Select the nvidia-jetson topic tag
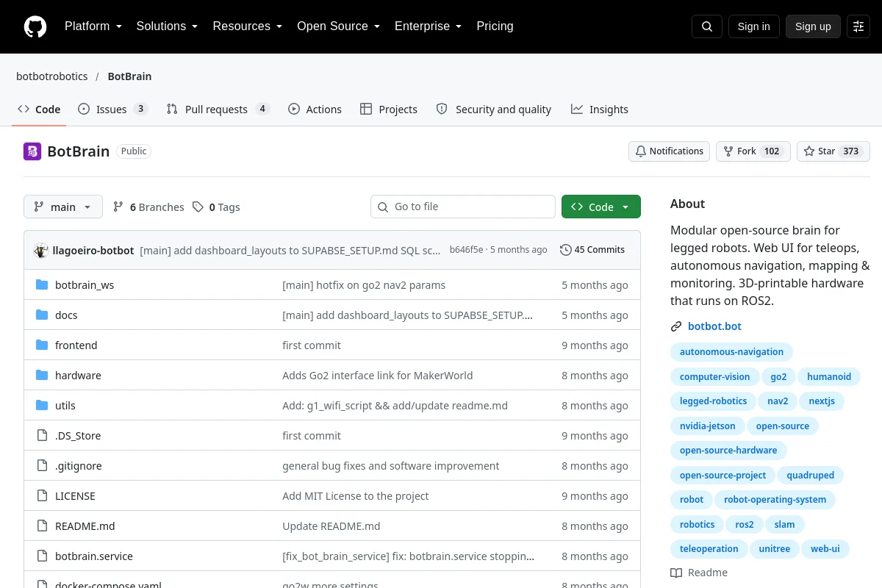This screenshot has height=588, width=882. click(x=707, y=426)
